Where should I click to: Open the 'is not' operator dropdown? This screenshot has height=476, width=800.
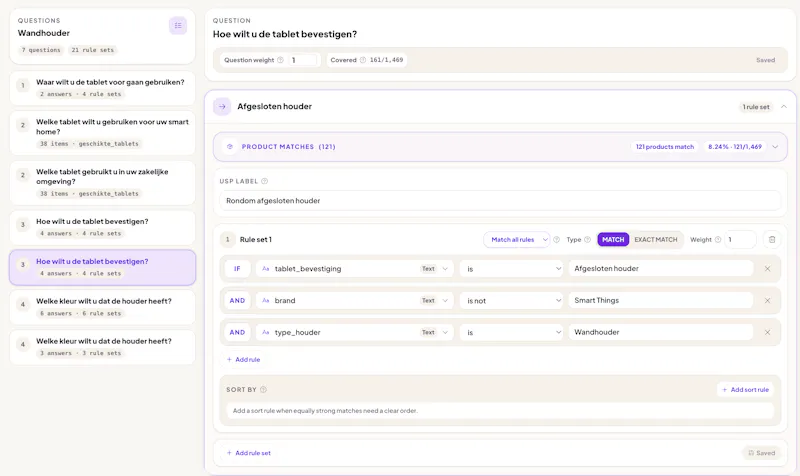(512, 301)
